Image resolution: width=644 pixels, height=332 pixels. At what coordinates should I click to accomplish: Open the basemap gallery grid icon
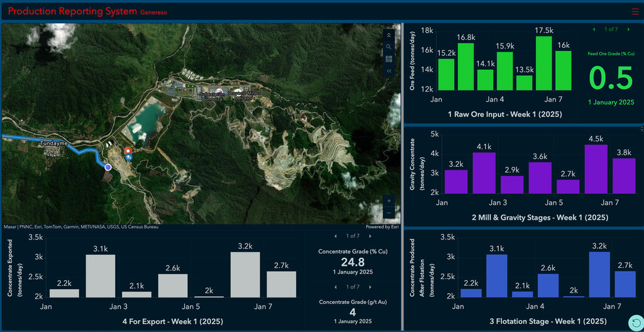pos(389,59)
